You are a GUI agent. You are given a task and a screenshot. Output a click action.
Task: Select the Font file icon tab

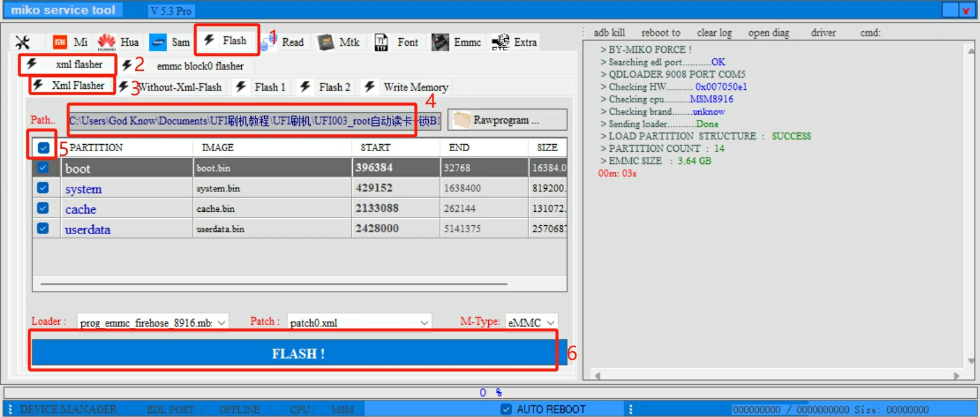(x=381, y=42)
